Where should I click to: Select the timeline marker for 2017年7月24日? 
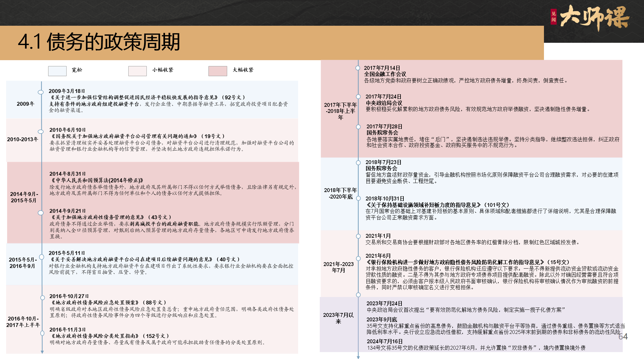[358, 97]
